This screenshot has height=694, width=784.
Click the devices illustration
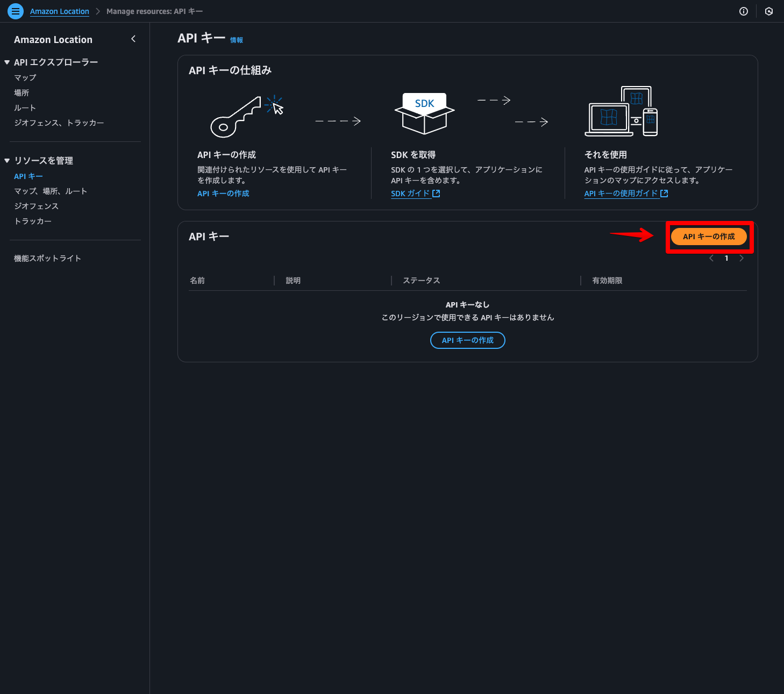tap(621, 111)
